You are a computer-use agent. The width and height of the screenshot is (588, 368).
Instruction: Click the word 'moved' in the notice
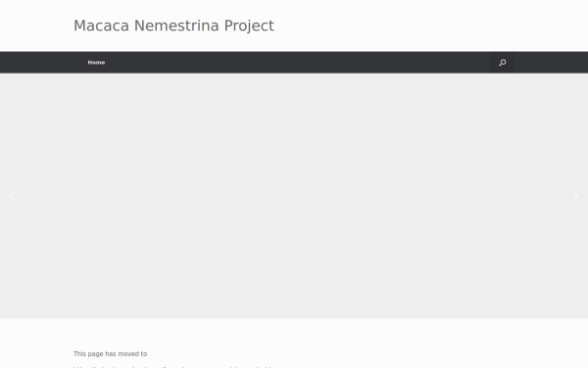coord(127,353)
